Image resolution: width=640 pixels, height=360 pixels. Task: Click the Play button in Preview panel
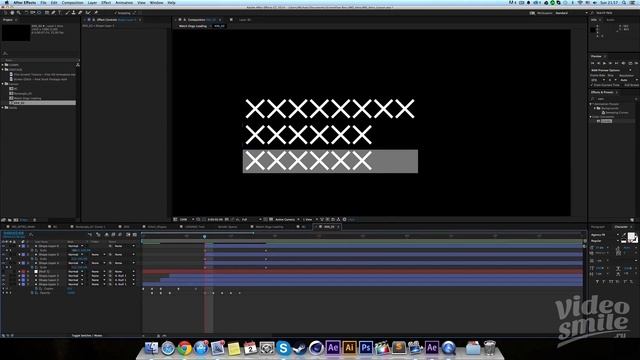(x=604, y=63)
